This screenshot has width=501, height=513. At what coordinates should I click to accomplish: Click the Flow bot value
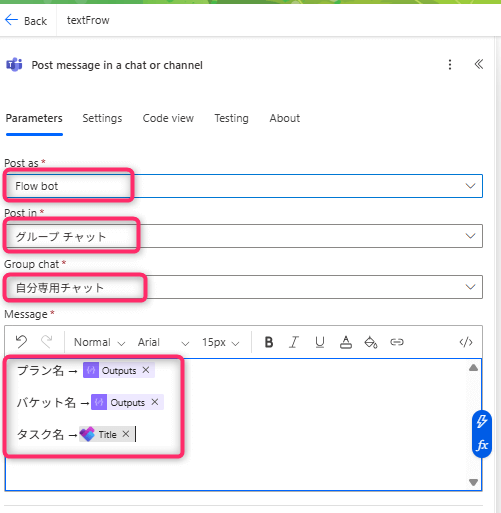[37, 186]
